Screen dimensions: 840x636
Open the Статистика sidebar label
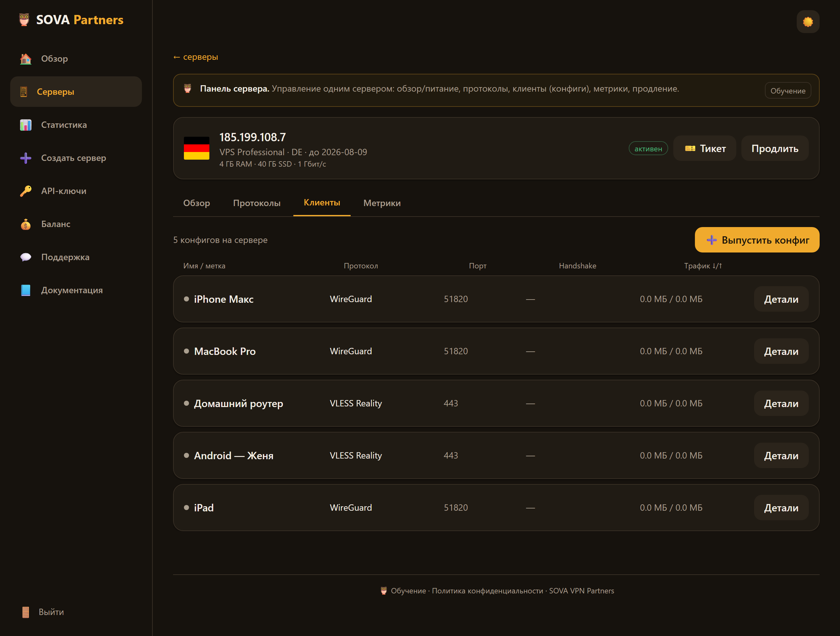64,125
